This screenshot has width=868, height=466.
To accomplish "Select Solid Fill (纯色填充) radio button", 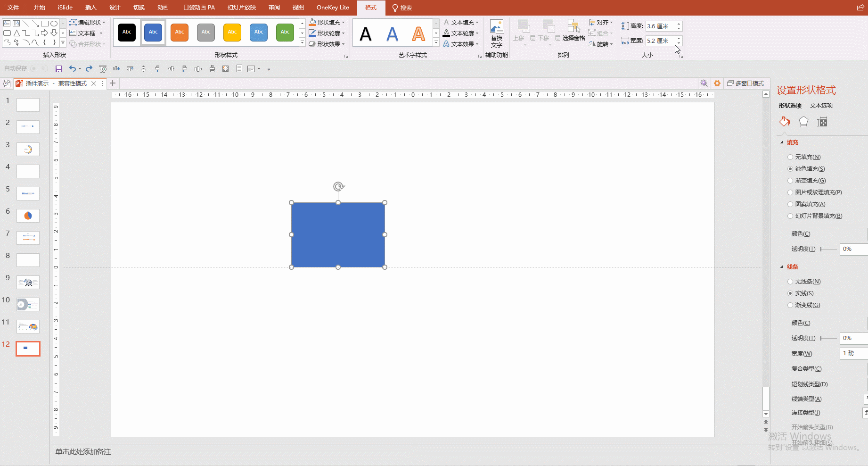I will (x=790, y=169).
